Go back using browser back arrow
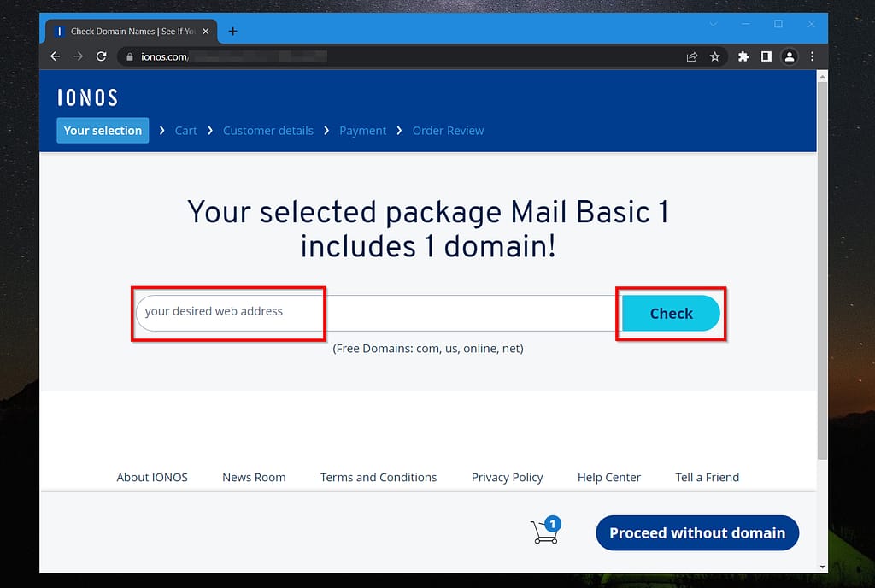Screen dimensions: 875x588 click(x=56, y=56)
